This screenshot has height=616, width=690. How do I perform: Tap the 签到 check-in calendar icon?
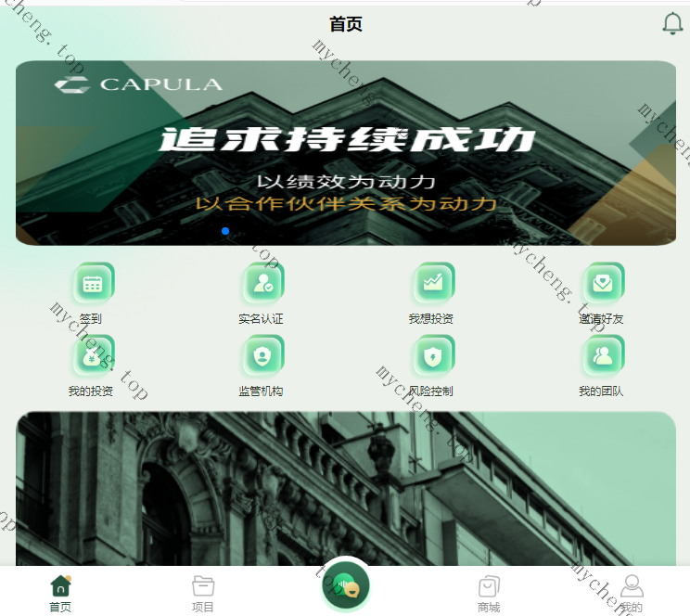pyautogui.click(x=94, y=283)
